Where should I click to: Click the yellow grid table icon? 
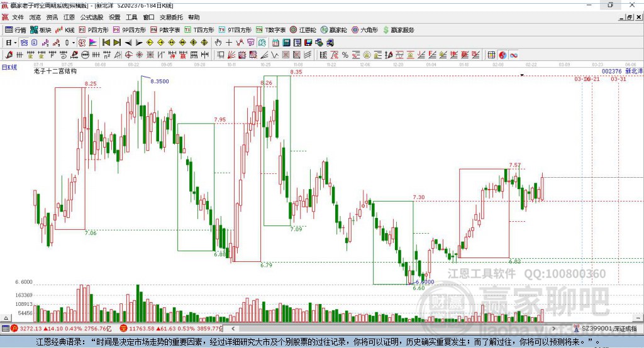(x=491, y=55)
